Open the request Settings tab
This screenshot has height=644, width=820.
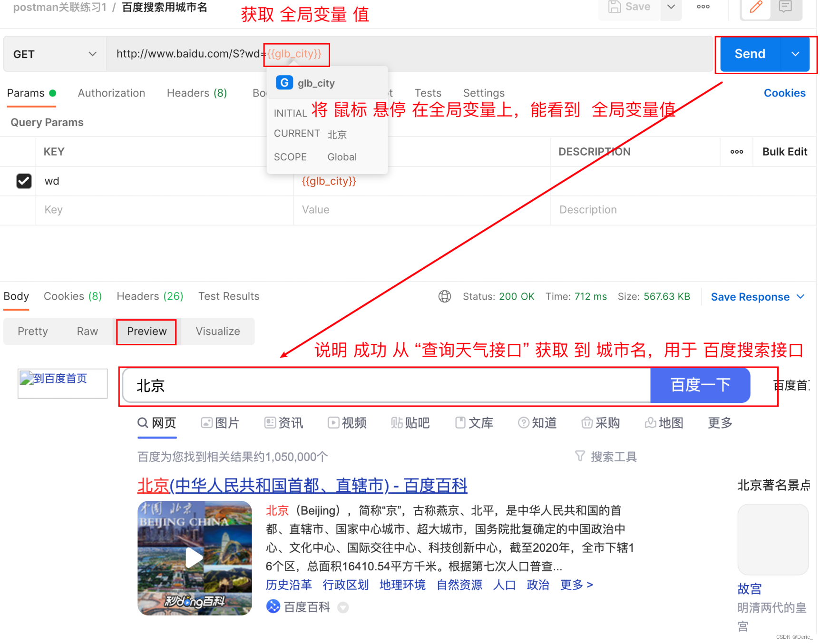tap(484, 93)
